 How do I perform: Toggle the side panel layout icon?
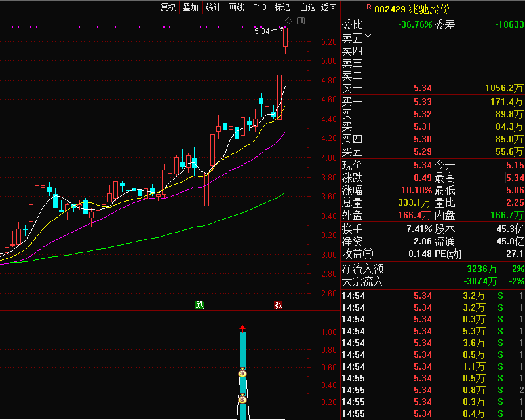pyautogui.click(x=301, y=21)
